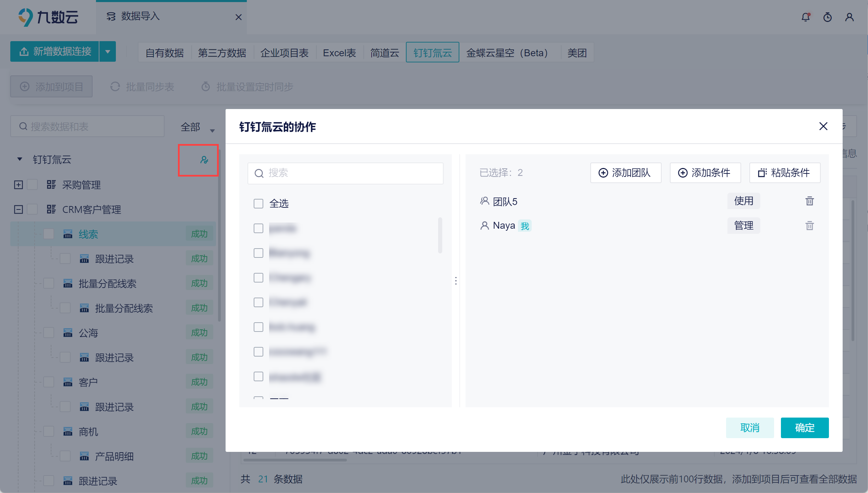Delete 团队5 with its trash icon
Image resolution: width=868 pixels, height=493 pixels.
click(809, 201)
